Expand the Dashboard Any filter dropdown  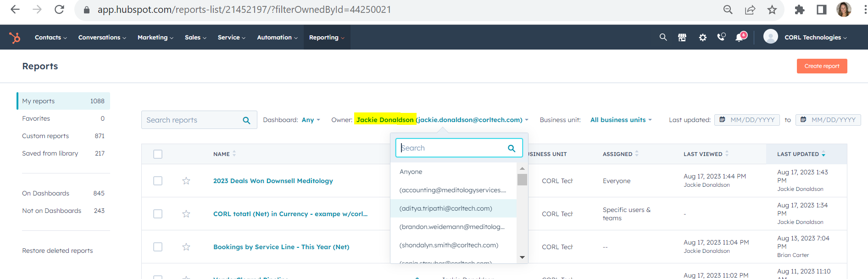[x=311, y=120]
